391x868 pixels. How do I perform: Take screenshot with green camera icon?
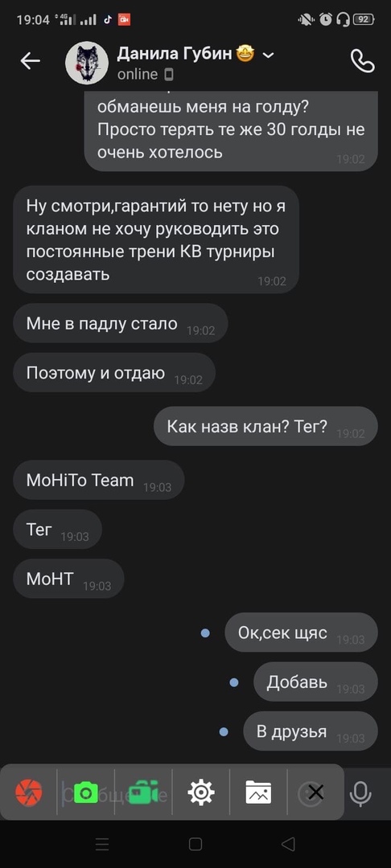point(86,792)
